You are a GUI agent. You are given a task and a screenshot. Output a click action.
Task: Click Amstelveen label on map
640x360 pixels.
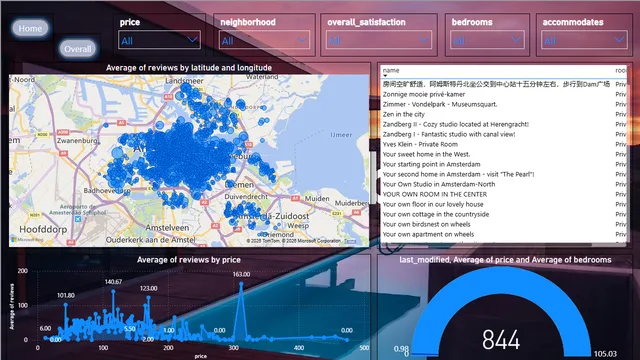tap(167, 228)
